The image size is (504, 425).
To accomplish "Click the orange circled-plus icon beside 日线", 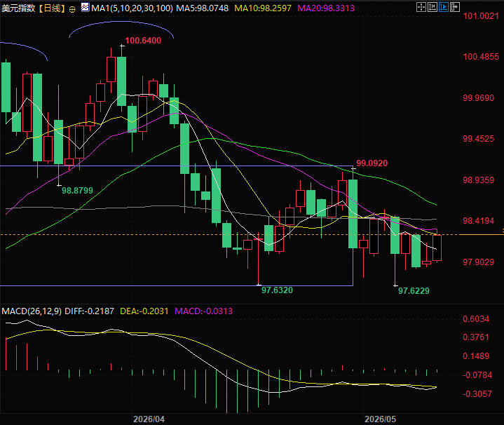I will coord(72,9).
